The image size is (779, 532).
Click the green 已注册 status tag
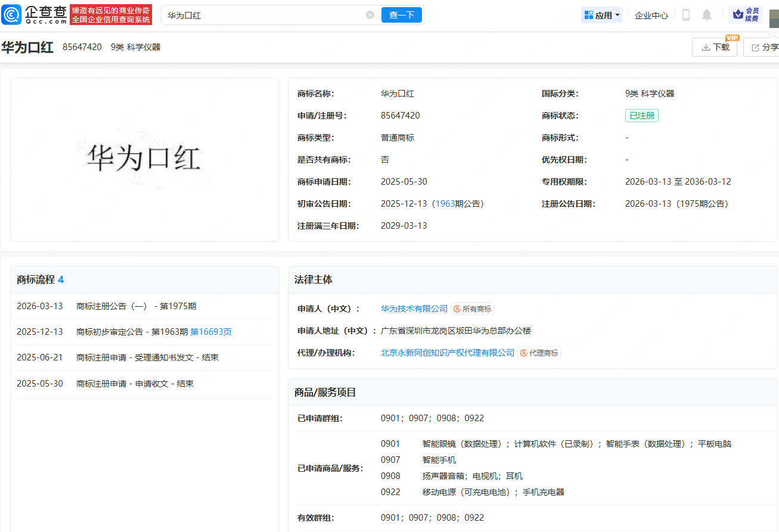coord(641,116)
